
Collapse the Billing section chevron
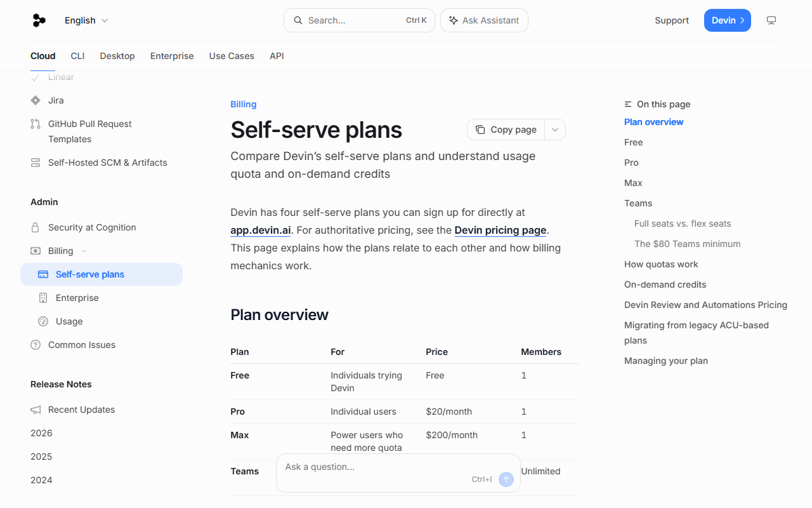point(84,251)
